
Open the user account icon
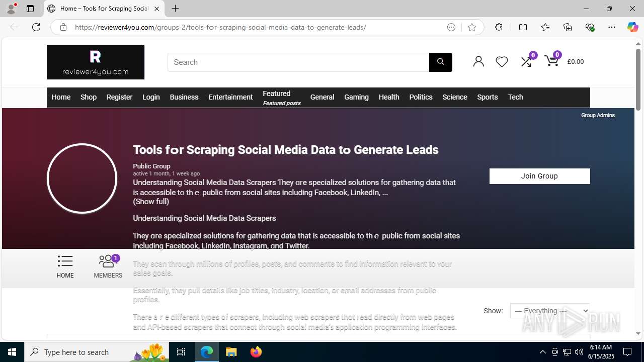(x=478, y=61)
